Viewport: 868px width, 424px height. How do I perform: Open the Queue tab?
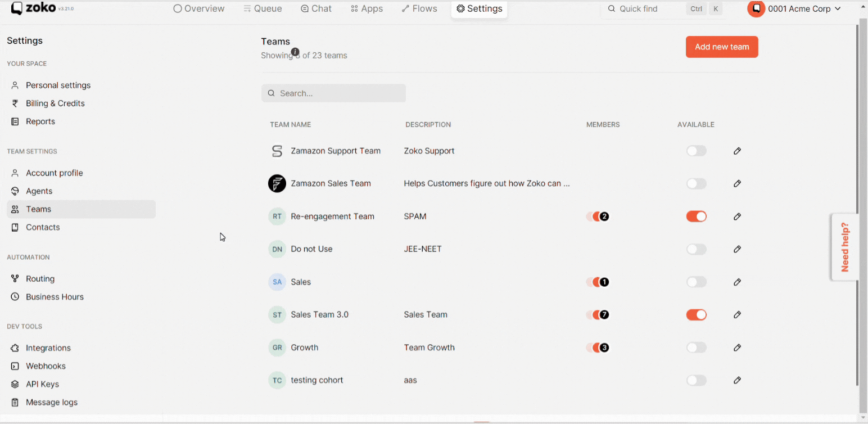pos(263,8)
